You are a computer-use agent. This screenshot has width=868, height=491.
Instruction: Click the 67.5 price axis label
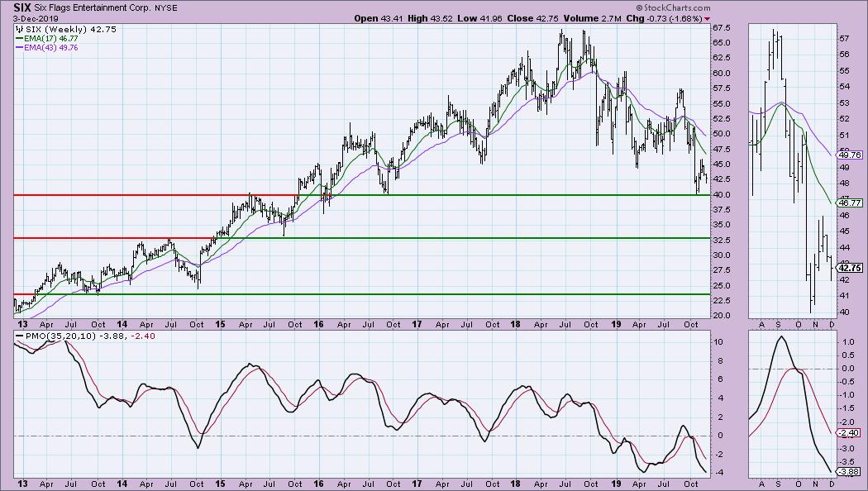(720, 27)
